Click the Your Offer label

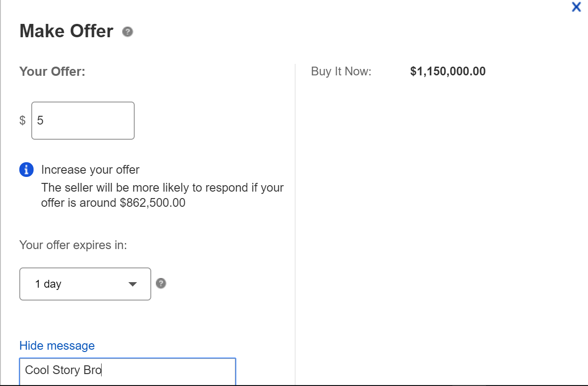(x=52, y=72)
